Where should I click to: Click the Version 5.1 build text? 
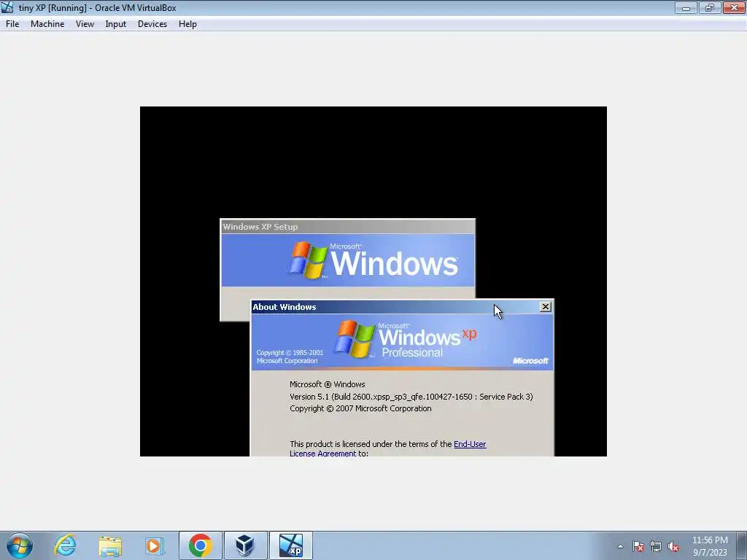click(x=411, y=396)
